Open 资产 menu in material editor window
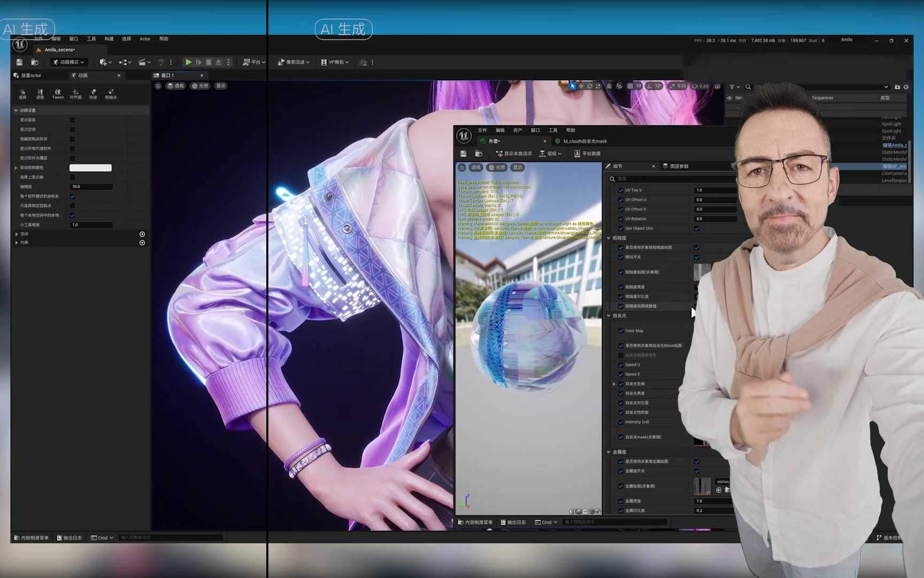The height and width of the screenshot is (578, 924). (518, 130)
